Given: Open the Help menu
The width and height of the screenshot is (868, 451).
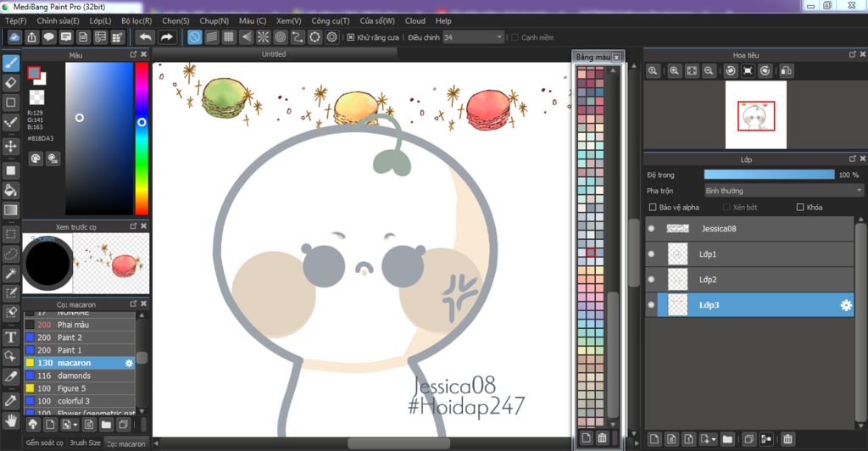Looking at the screenshot, I should [x=442, y=20].
